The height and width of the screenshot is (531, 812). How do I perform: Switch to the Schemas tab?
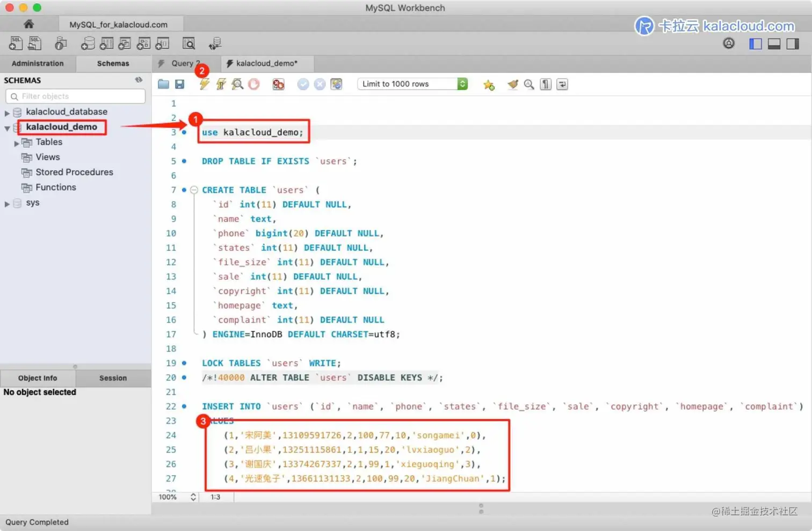113,63
